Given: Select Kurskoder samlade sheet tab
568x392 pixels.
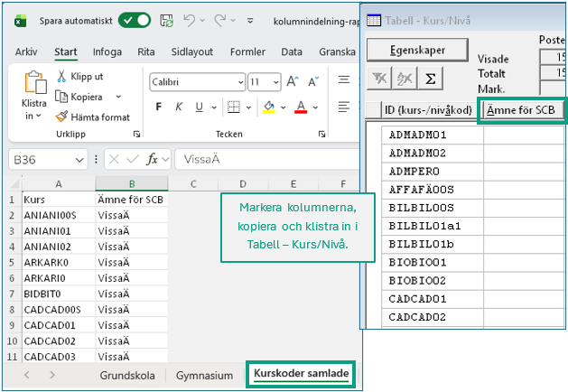Looking at the screenshot, I should coord(302,374).
